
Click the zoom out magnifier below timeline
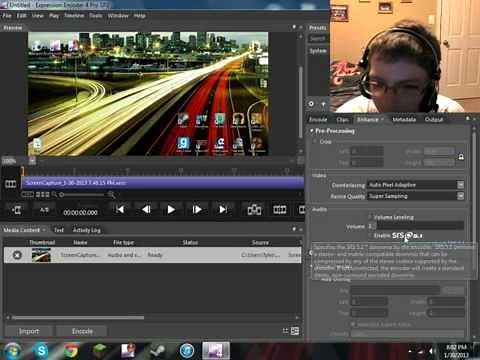54,194
